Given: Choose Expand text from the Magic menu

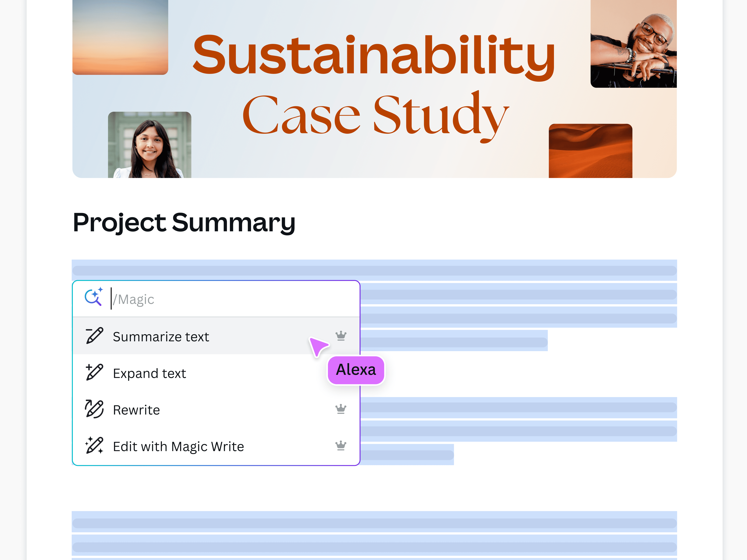Looking at the screenshot, I should tap(149, 373).
